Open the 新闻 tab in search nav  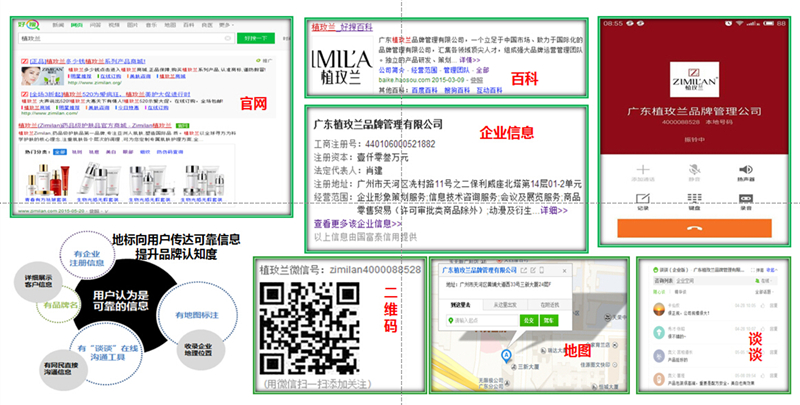58,25
